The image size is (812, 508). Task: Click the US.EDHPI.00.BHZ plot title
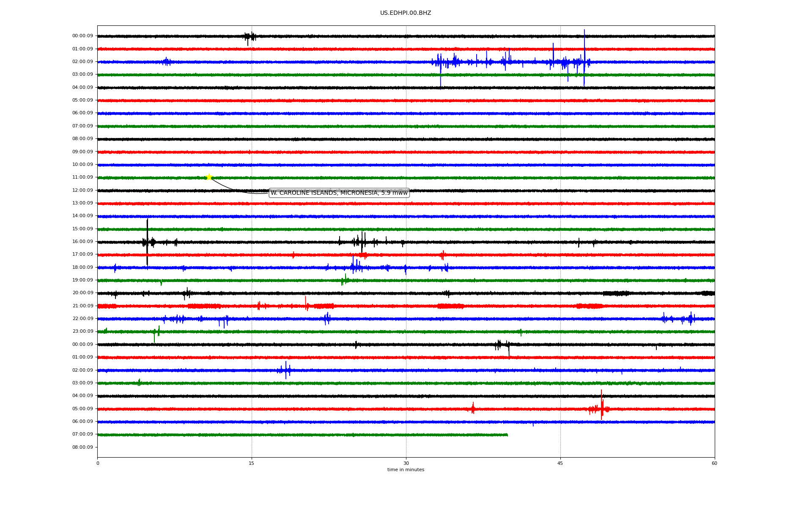coord(405,13)
